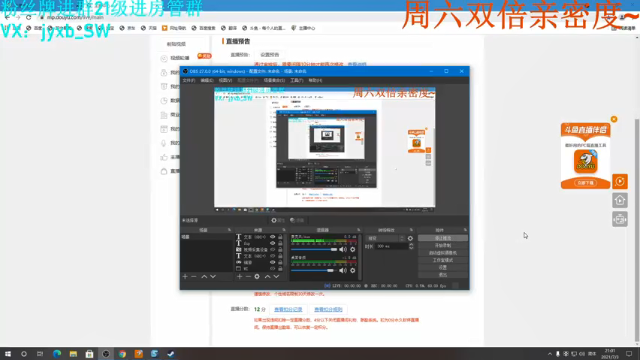This screenshot has width=640, height=360.
Task: Click the home icon on right sidebar
Action: click(620, 200)
